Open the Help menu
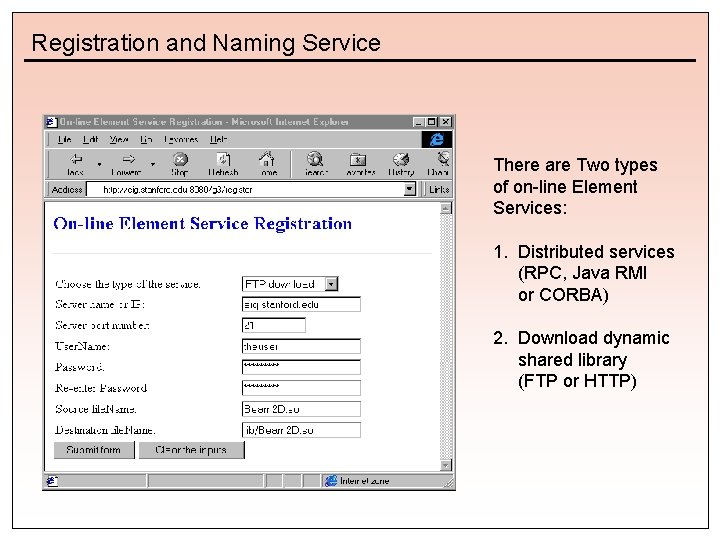This screenshot has height=540, width=720. pos(219,139)
